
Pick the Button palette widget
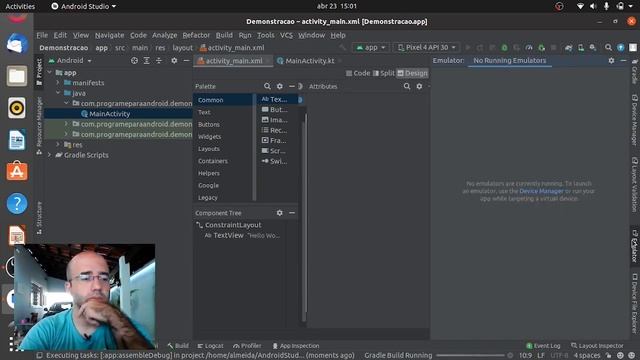click(278, 109)
